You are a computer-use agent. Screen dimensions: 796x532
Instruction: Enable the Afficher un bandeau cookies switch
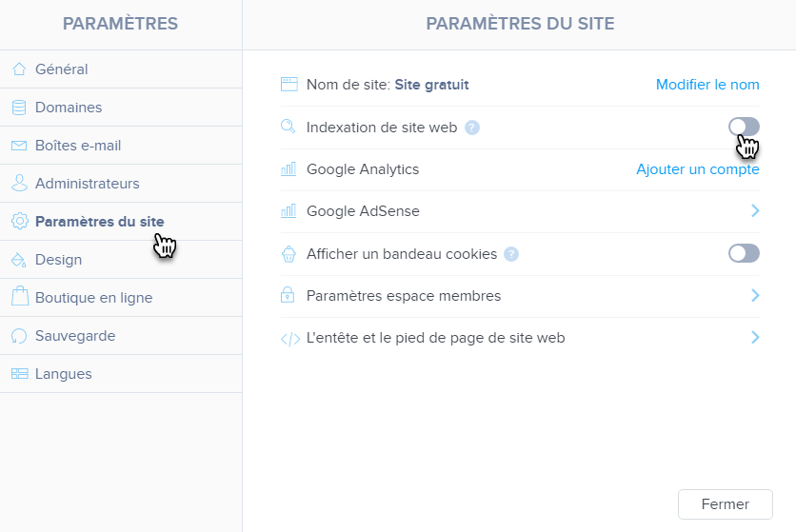pos(744,253)
